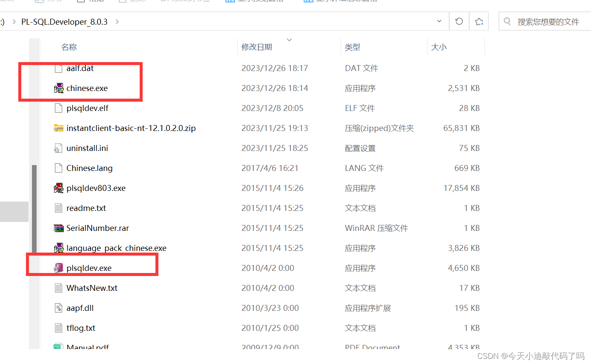Select the WhatsNew.txt file name

pos(92,288)
